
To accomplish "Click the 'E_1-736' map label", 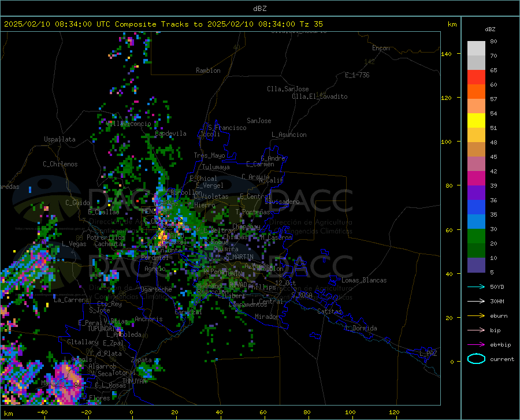I will [x=357, y=75].
